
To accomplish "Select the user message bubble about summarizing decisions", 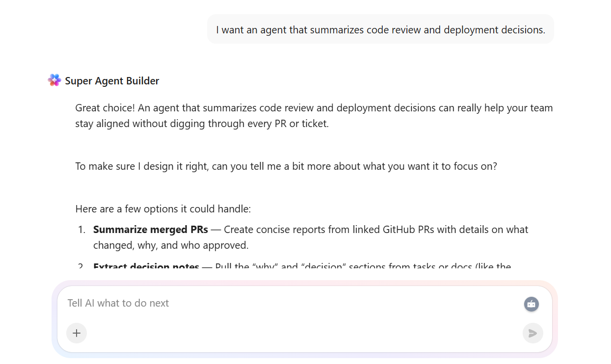I will tap(380, 29).
